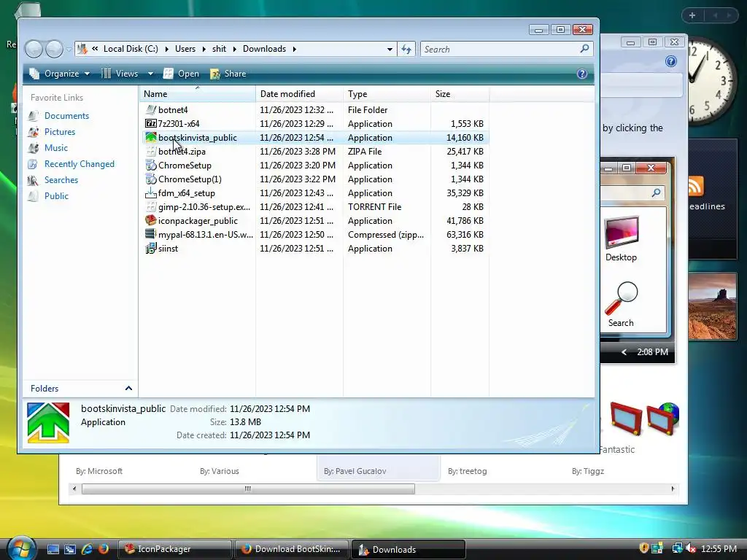
Task: Click the taskbar clock showing 12:55 PM
Action: (x=719, y=549)
